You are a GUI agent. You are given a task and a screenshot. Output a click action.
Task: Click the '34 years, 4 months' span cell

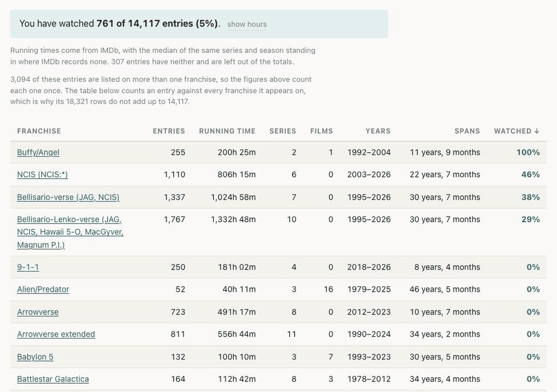coord(445,379)
